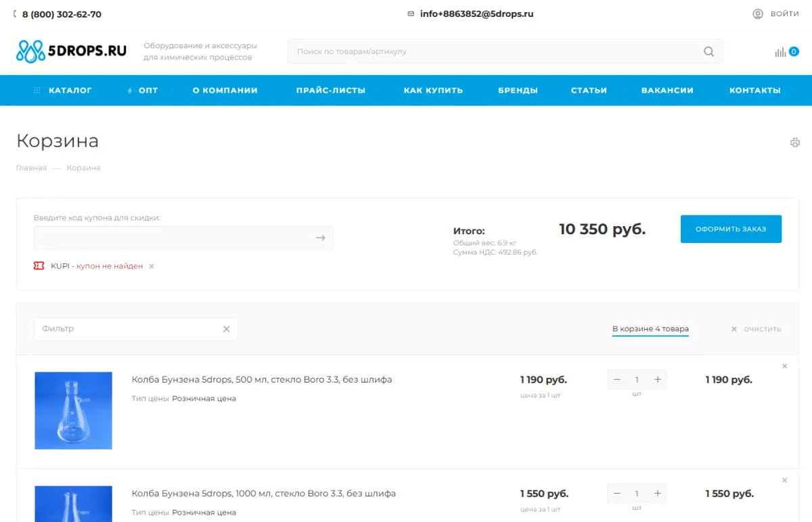812x522 pixels.
Task: Click the search magnifier icon
Action: tap(708, 51)
